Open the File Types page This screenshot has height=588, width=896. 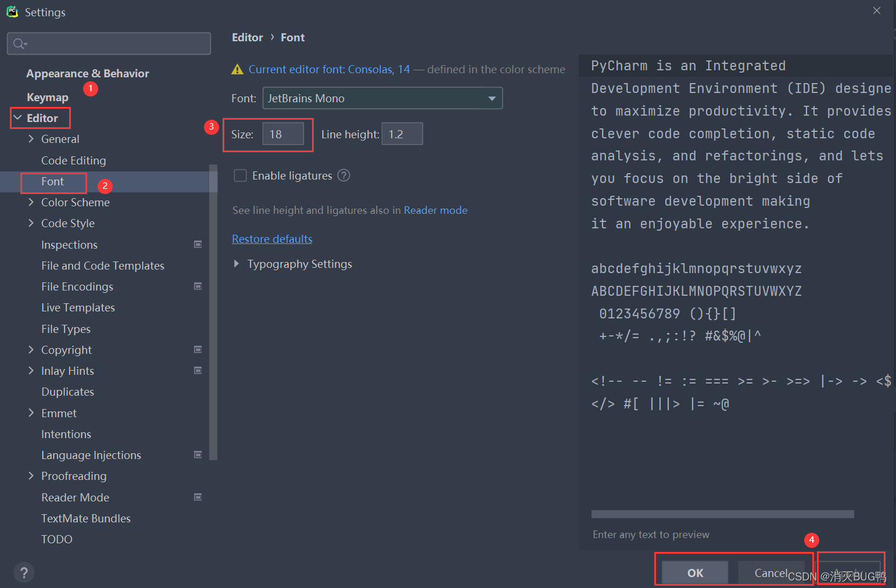pyautogui.click(x=66, y=329)
